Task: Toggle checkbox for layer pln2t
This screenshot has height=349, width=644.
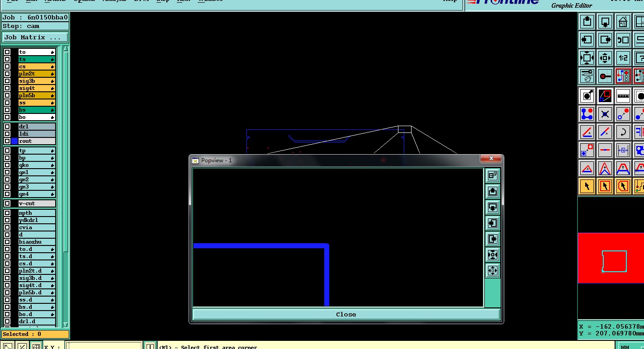Action: [7, 74]
